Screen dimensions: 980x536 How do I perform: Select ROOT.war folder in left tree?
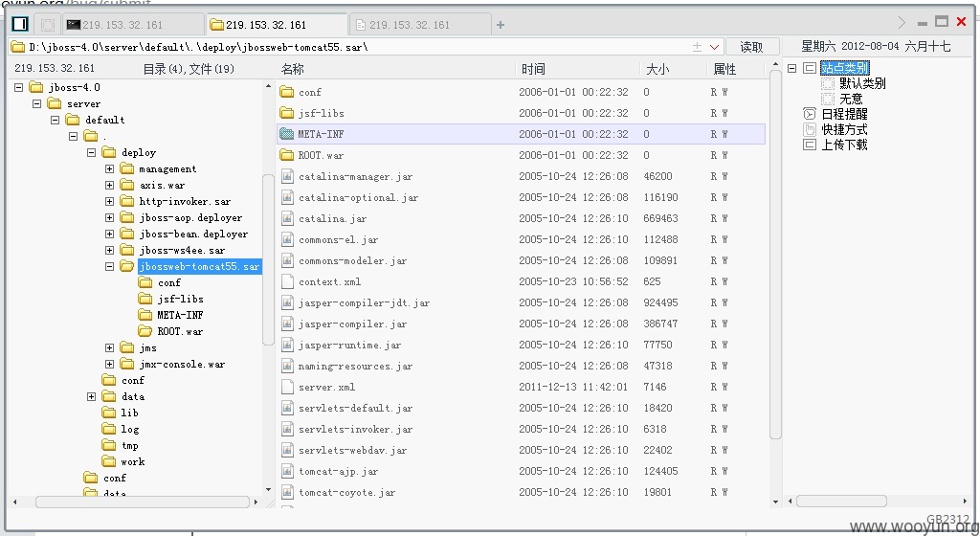tap(180, 332)
